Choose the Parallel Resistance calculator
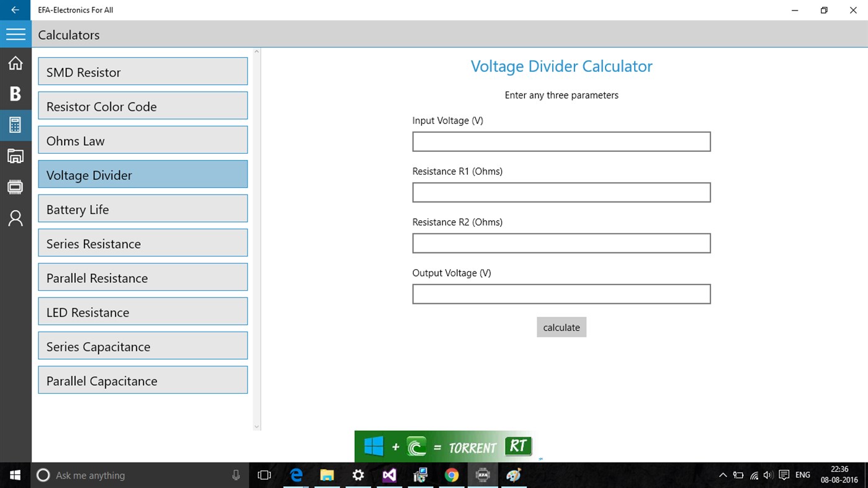This screenshot has width=868, height=488. coord(143,277)
